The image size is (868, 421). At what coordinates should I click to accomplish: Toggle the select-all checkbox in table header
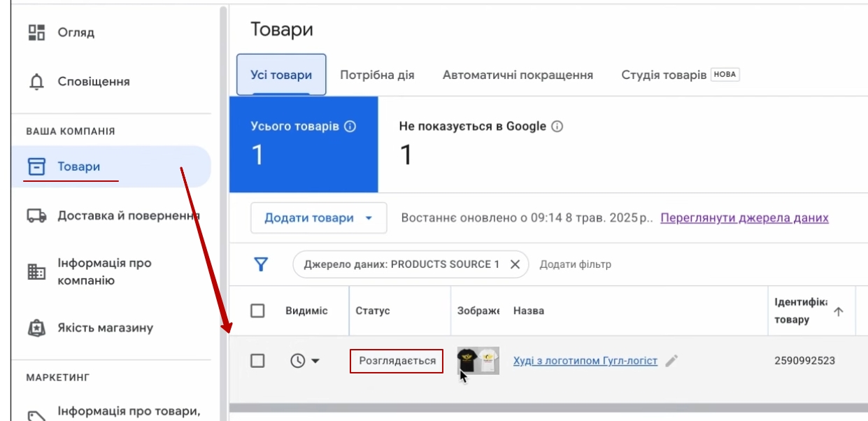(257, 311)
